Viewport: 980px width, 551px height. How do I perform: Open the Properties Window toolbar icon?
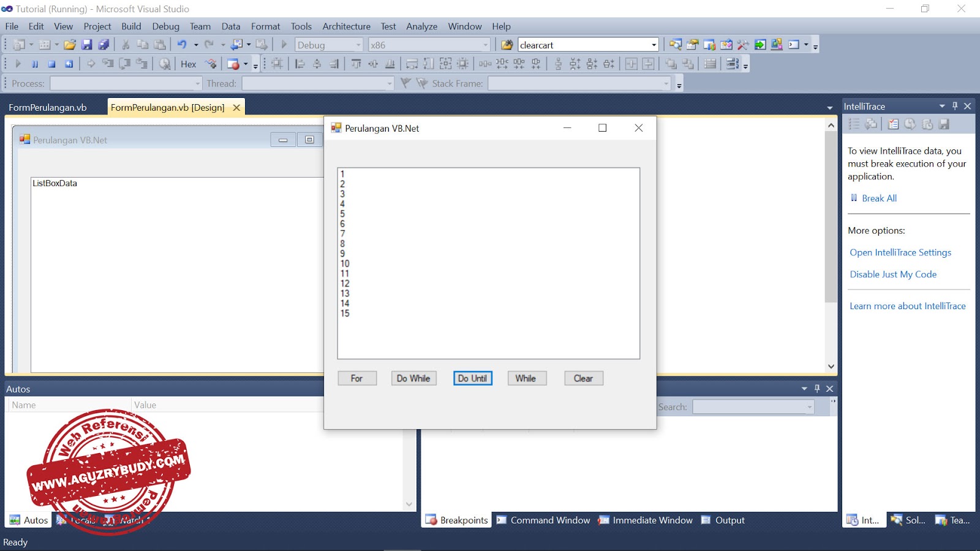(x=692, y=45)
